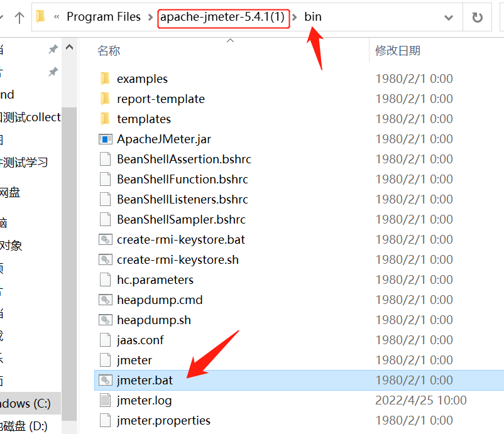
Task: Click the hc.parameters file icon
Action: pos(105,279)
